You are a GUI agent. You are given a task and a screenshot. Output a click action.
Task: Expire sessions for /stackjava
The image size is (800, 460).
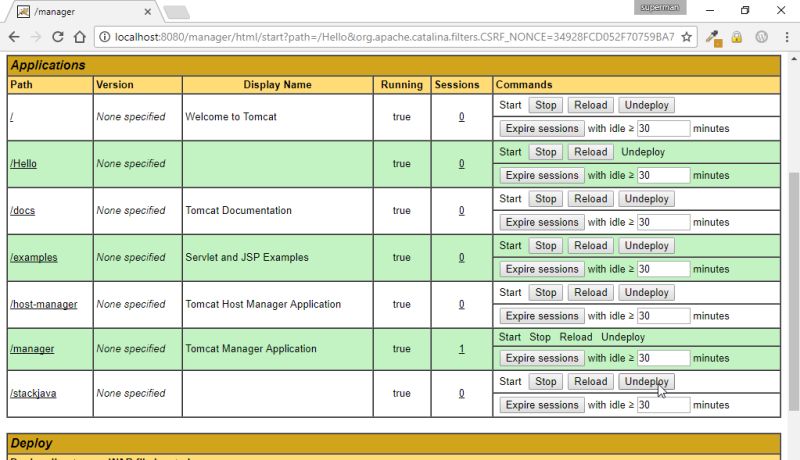pos(542,405)
